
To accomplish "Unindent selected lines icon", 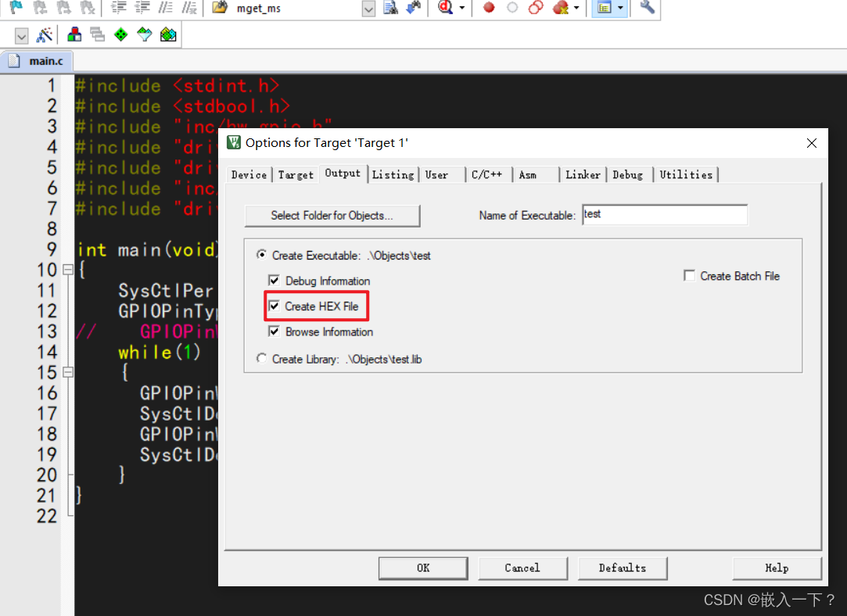I will [x=142, y=8].
